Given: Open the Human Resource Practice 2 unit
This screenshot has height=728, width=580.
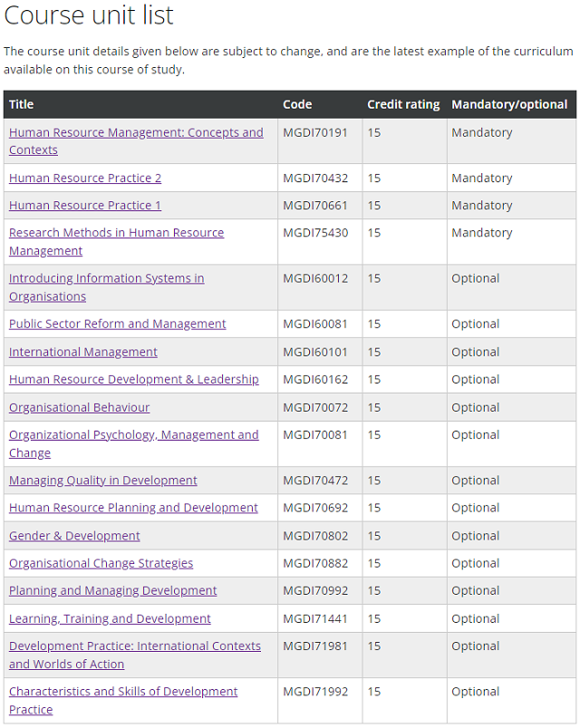Looking at the screenshot, I should pyautogui.click(x=85, y=179).
